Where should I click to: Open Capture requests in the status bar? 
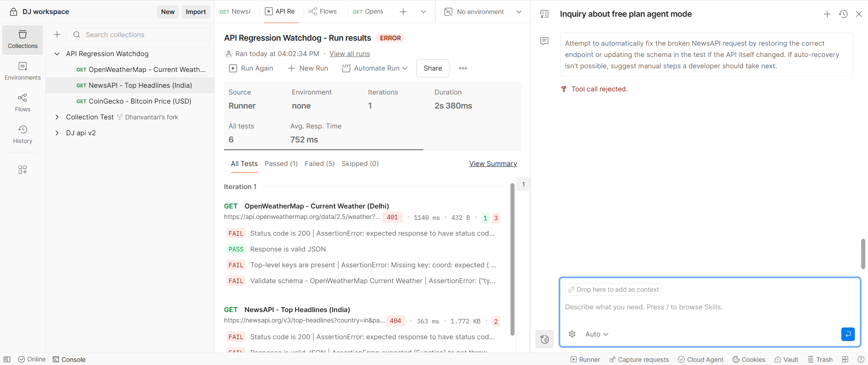639,360
